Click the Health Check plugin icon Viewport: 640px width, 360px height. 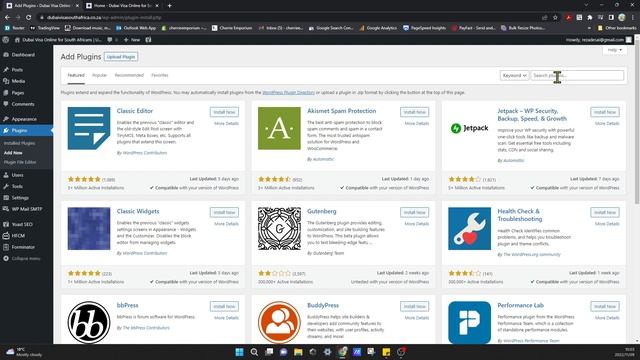(469, 229)
